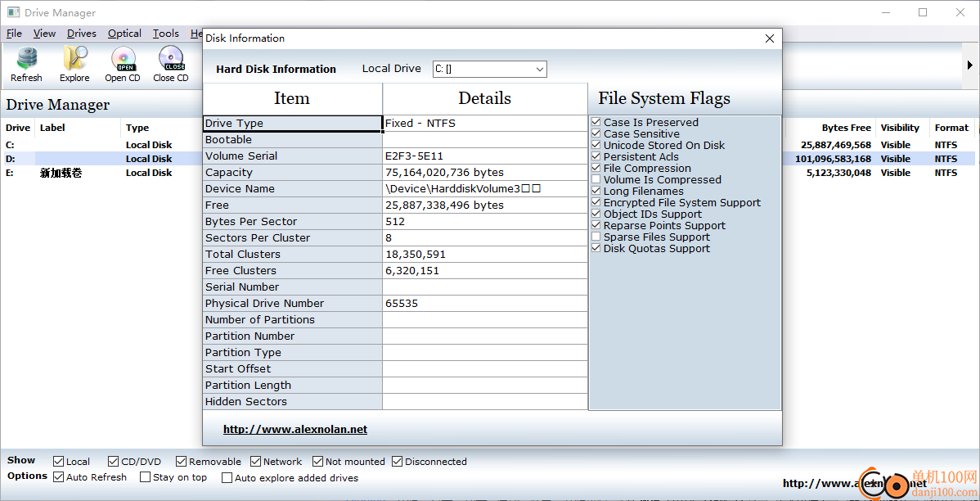Click the Details column header
This screenshot has width=980, height=501.
[484, 99]
